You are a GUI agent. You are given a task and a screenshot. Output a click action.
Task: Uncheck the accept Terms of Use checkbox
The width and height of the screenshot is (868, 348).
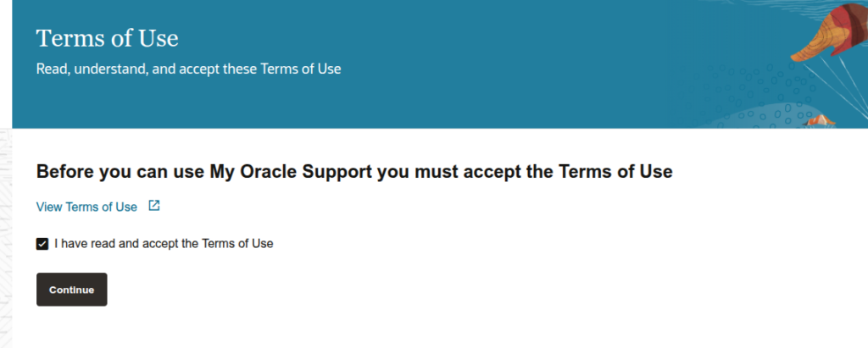click(x=42, y=244)
